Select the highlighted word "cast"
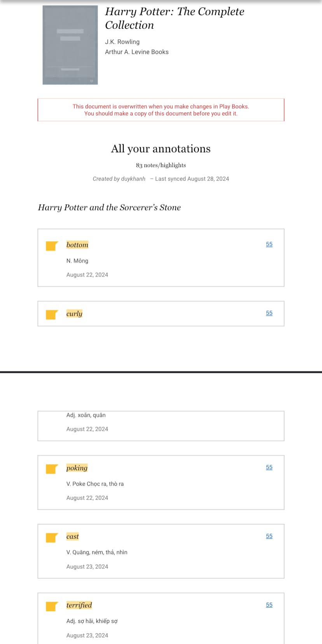The image size is (322, 644). tap(72, 536)
